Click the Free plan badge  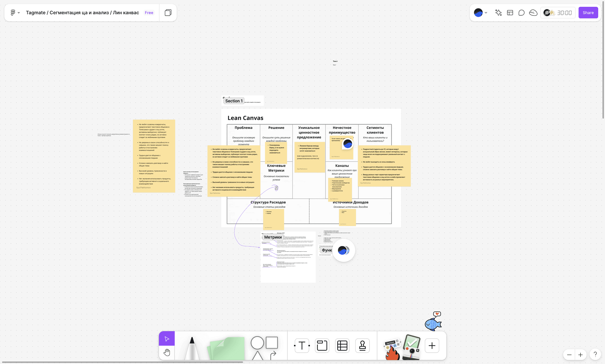pos(149,13)
